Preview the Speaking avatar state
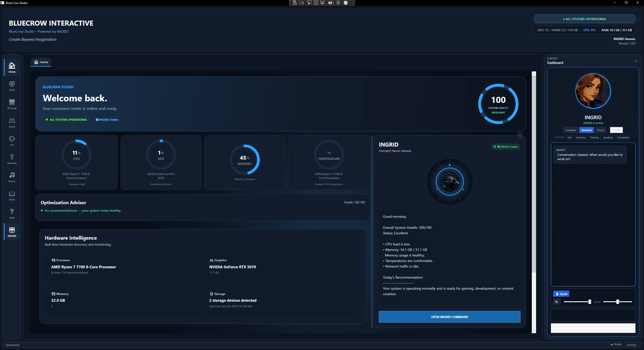 pos(608,138)
